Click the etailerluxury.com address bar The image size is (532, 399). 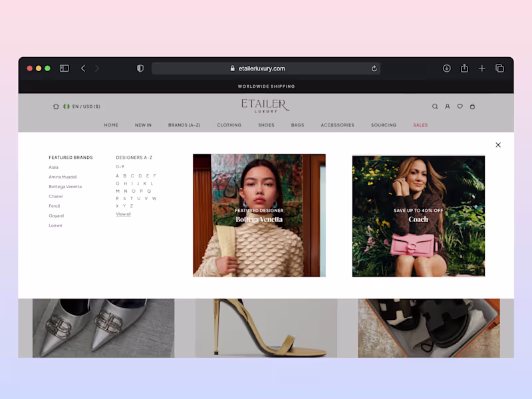tap(265, 68)
